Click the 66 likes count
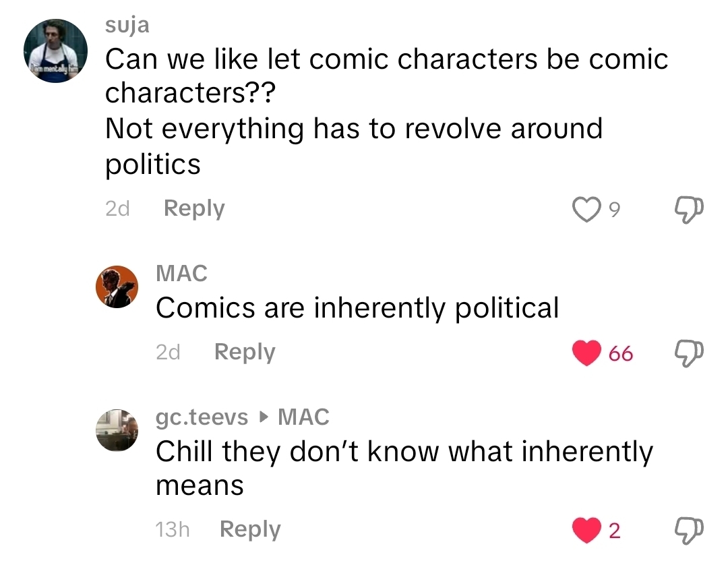 pyautogui.click(x=620, y=353)
